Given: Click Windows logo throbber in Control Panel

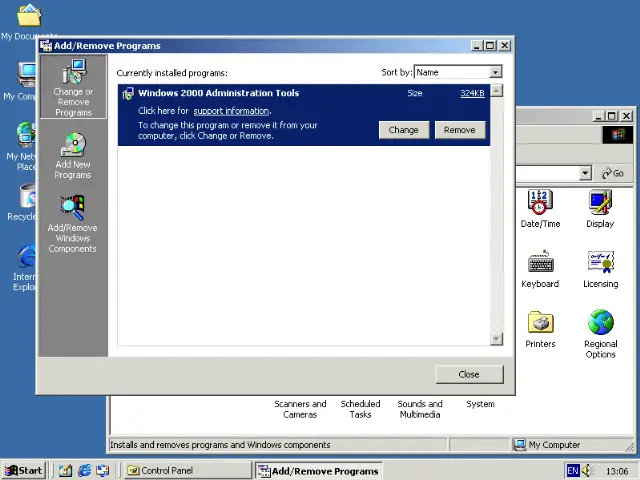Looking at the screenshot, I should tap(618, 135).
